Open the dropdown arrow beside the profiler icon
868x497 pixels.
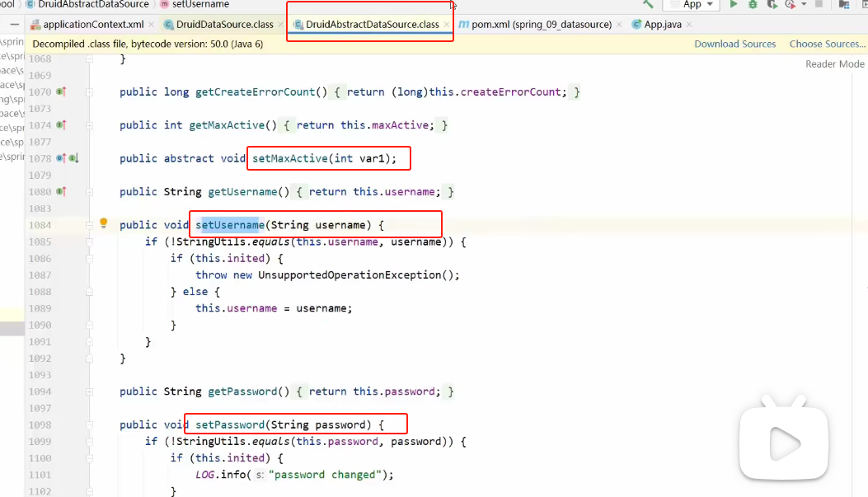804,4
